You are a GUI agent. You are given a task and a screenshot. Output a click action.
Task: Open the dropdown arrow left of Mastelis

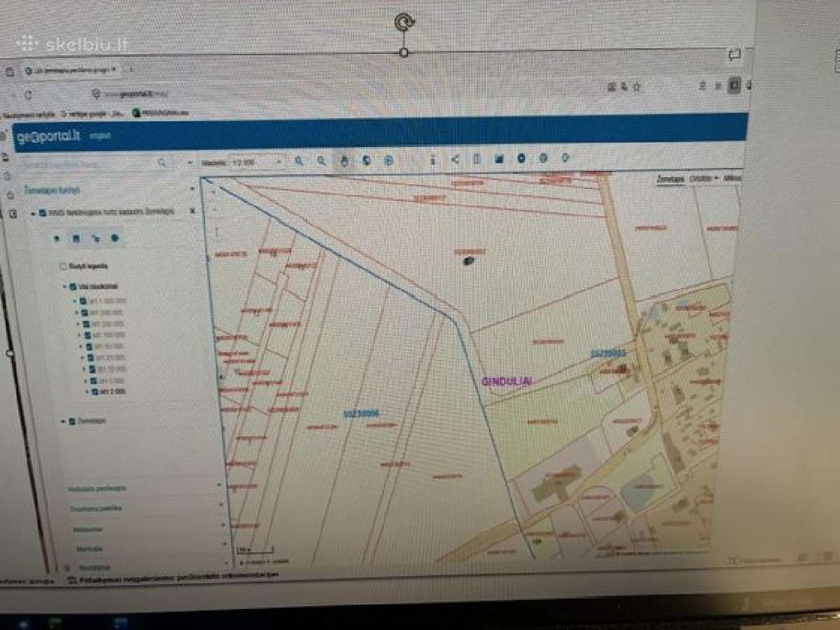coord(190,162)
